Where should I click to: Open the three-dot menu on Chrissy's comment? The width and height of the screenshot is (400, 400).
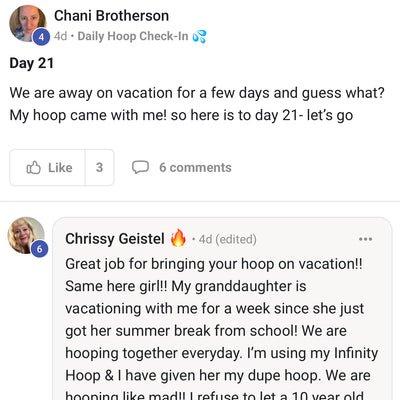tap(365, 239)
